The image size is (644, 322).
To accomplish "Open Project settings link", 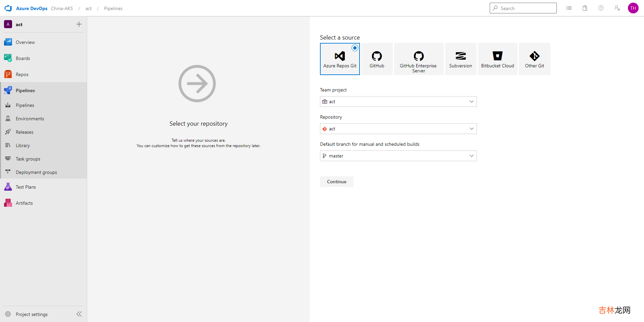I will coord(32,314).
